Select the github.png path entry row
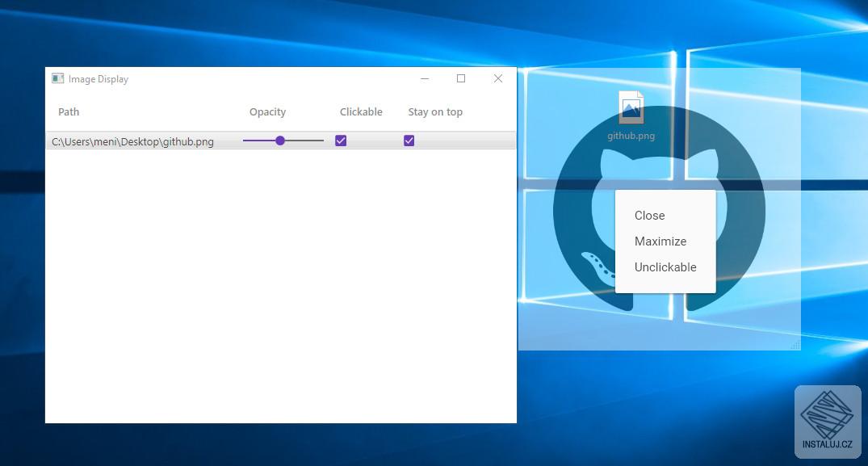Image resolution: width=868 pixels, height=466 pixels. (x=132, y=141)
